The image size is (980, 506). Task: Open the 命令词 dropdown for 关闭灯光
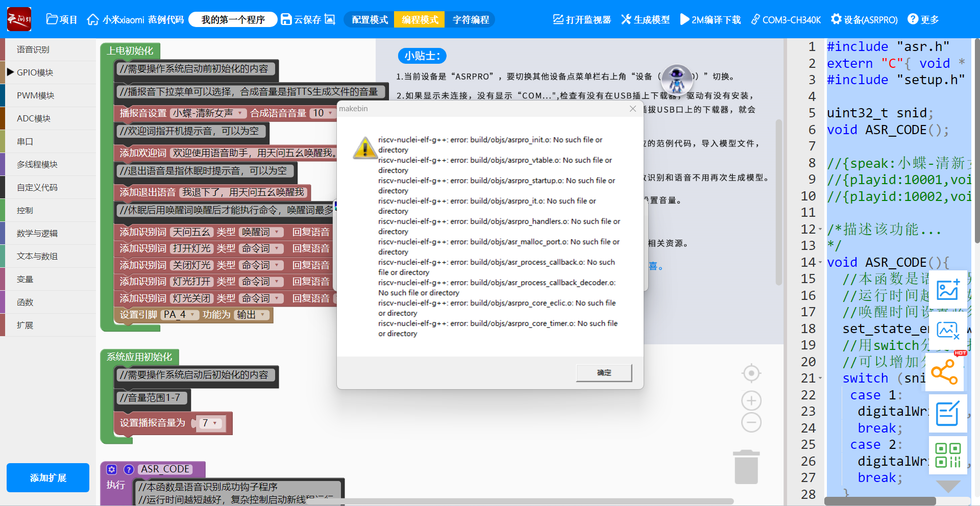[261, 265]
